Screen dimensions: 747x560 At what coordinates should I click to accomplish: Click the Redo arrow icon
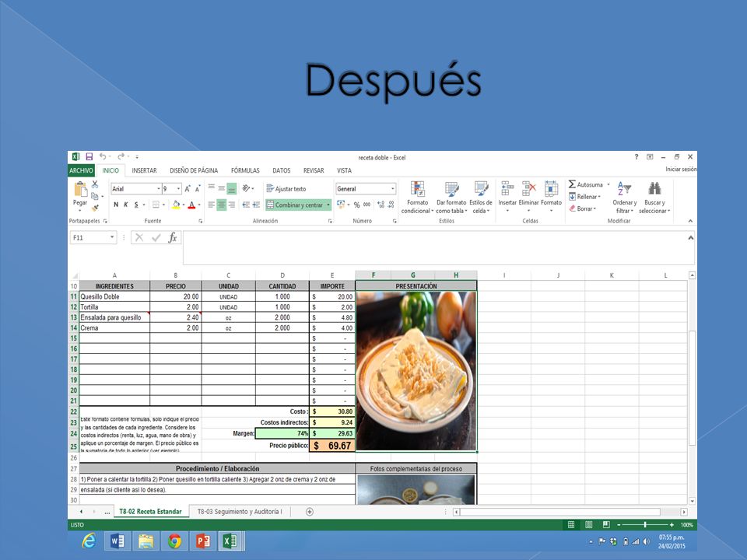(x=121, y=156)
